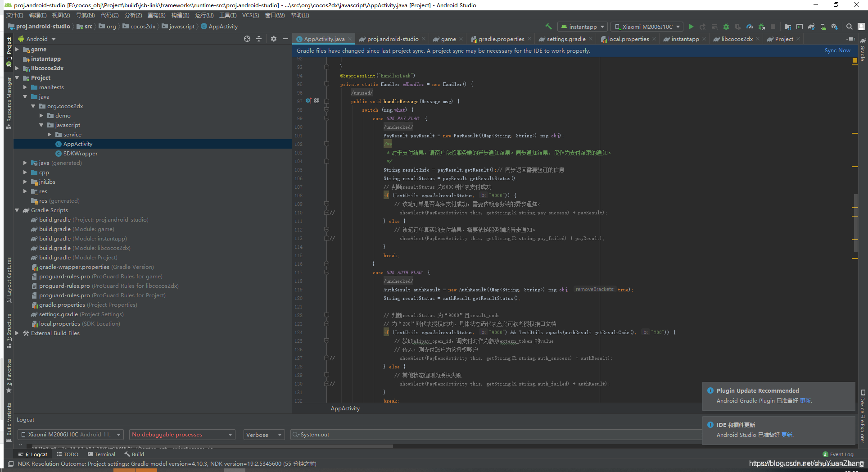
Task: Click the Search Everywhere magnifier icon
Action: 849,27
